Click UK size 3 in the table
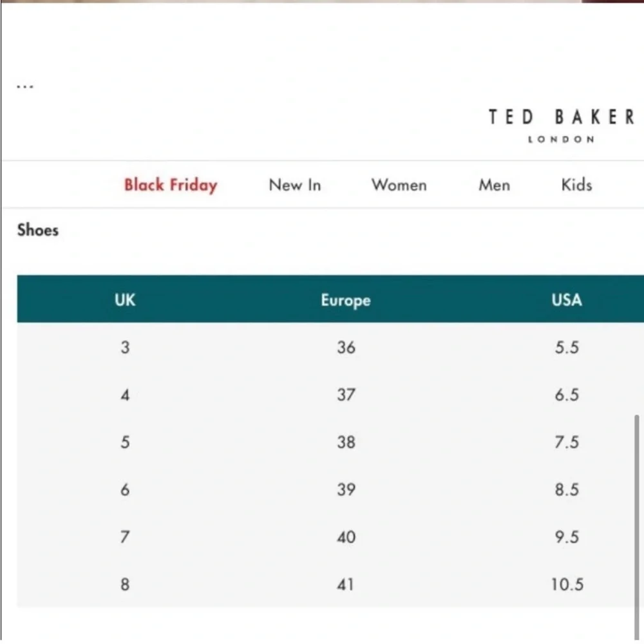This screenshot has width=644, height=644. (125, 347)
